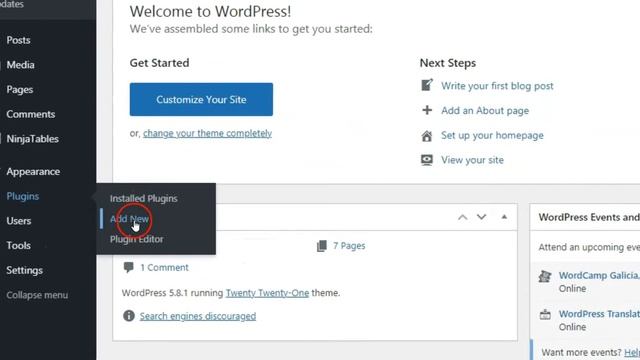Follow the change your theme completely link

(207, 133)
